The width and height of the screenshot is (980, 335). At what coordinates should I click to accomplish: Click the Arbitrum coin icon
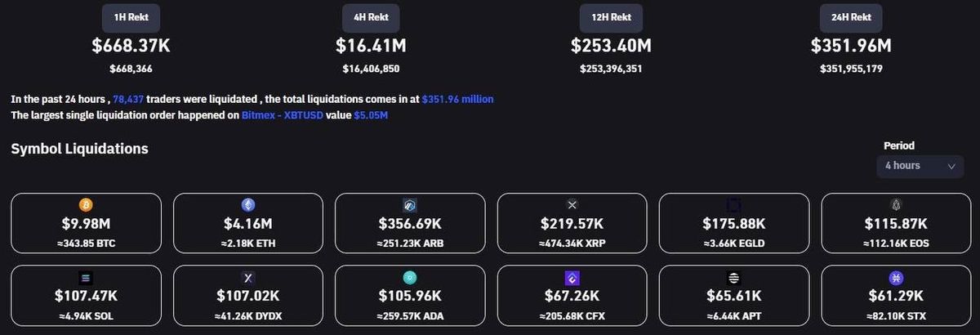click(x=410, y=205)
